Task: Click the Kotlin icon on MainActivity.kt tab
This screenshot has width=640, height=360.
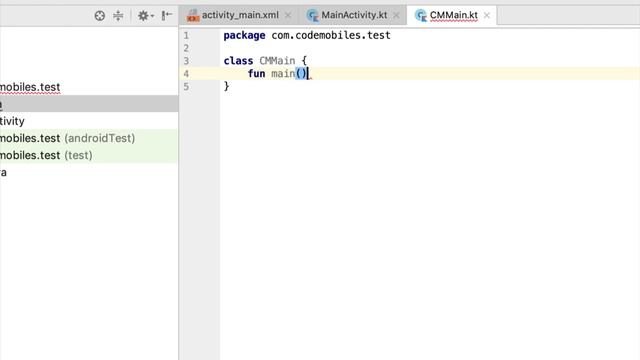Action: coord(313,16)
